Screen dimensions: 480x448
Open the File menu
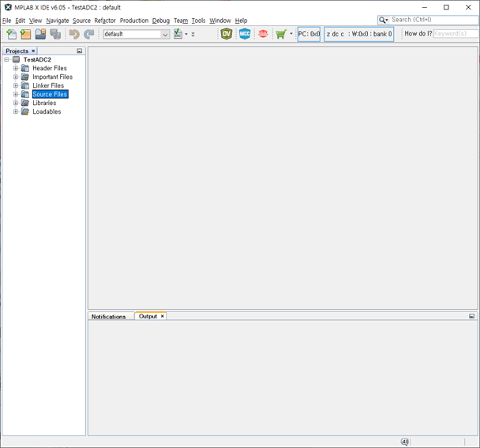pos(7,21)
